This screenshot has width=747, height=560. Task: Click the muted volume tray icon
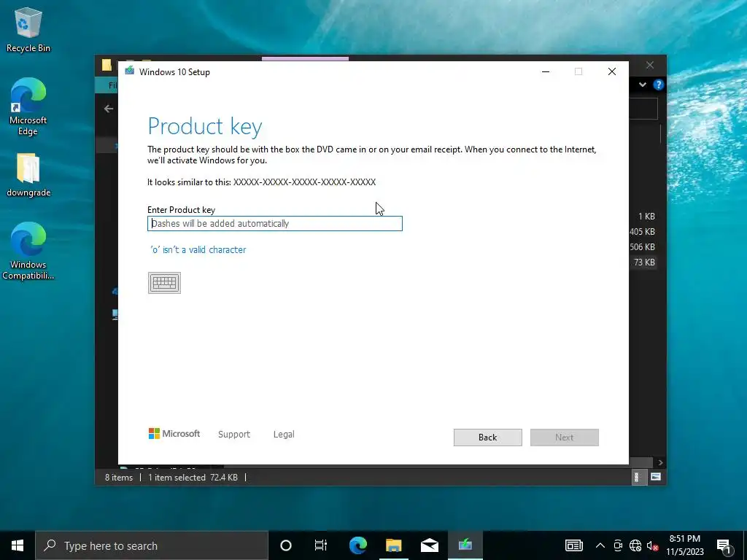652,545
